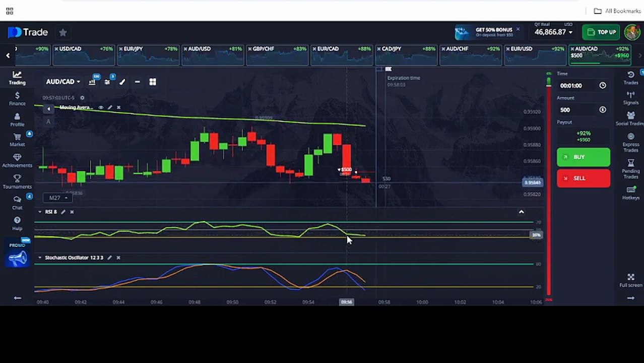Viewport: 644px width, 363px height.
Task: Edit the Stochastic Oscillator settings
Action: point(109,258)
